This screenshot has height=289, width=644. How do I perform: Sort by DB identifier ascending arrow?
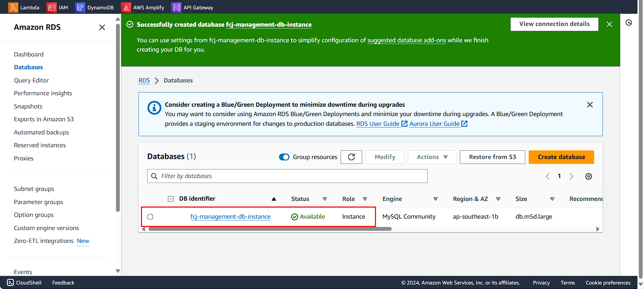[x=274, y=199]
